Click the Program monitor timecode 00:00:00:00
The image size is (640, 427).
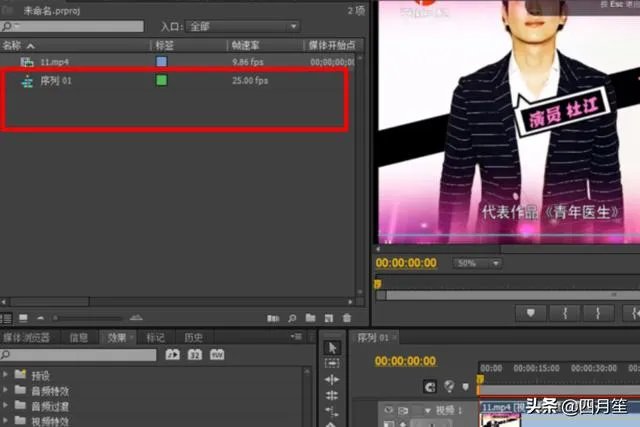tap(406, 263)
